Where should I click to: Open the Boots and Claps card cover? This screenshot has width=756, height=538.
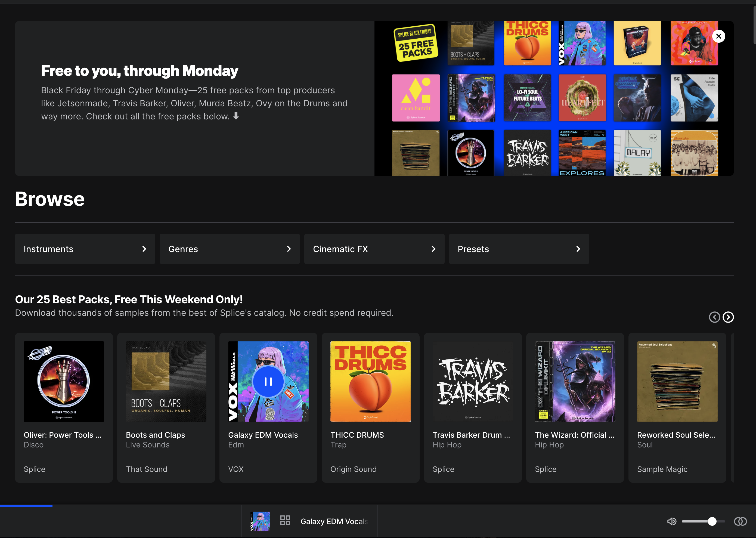tap(166, 382)
